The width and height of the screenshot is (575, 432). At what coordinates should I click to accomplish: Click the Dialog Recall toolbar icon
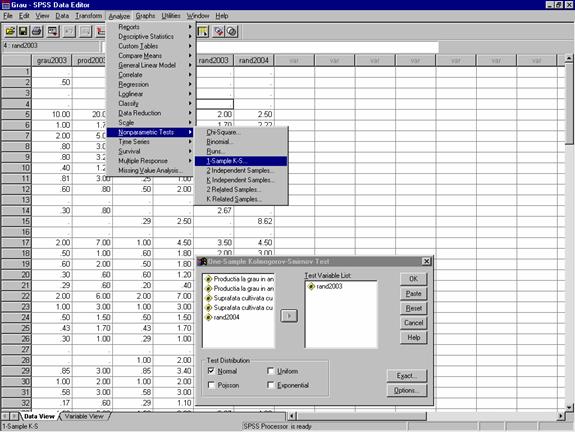tap(53, 32)
